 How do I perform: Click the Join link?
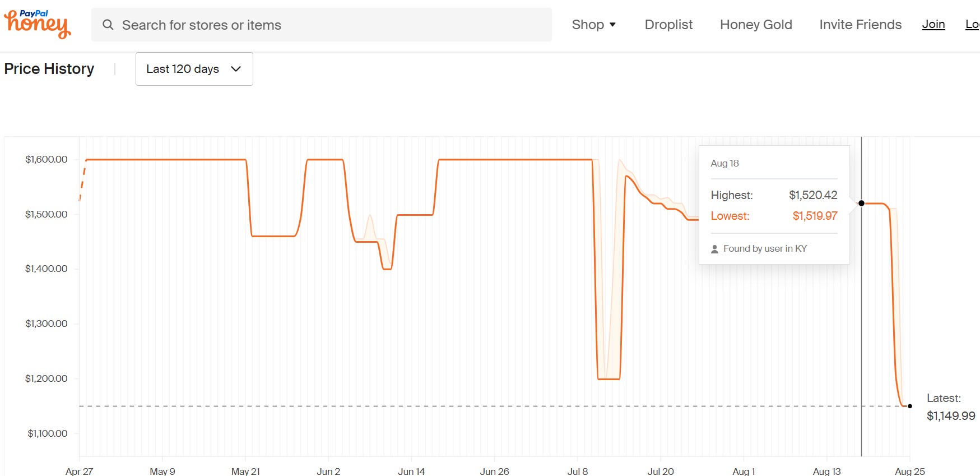[x=933, y=25]
